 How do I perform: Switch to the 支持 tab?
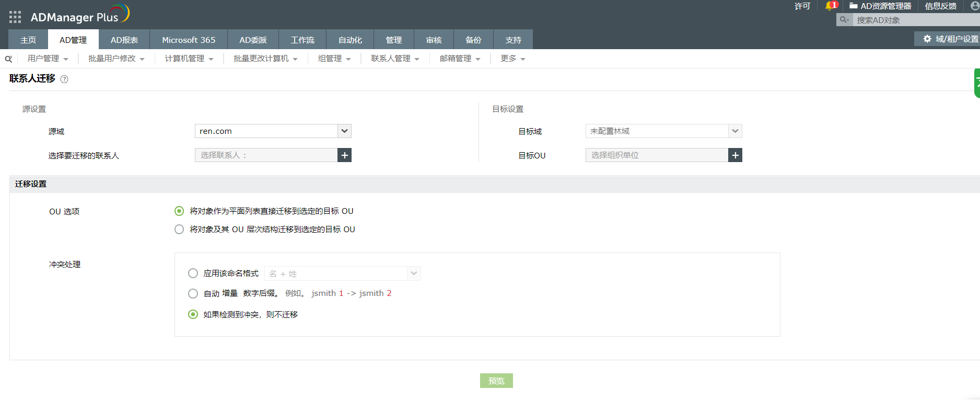coord(513,40)
